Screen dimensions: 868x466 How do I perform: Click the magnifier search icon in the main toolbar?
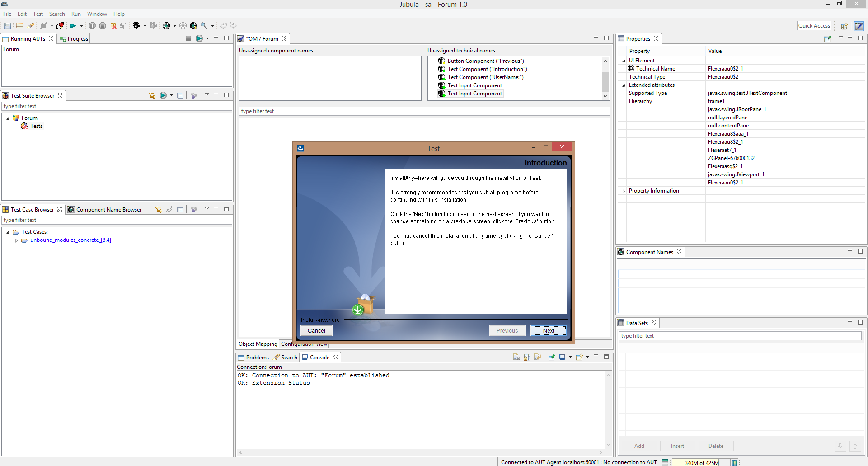(x=204, y=26)
